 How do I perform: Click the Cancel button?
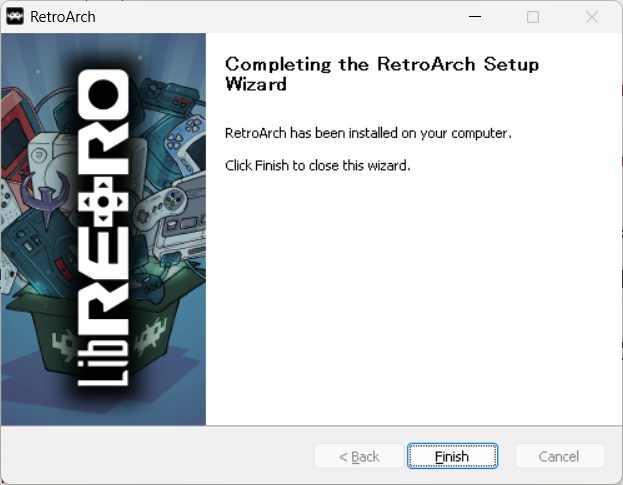click(559, 456)
